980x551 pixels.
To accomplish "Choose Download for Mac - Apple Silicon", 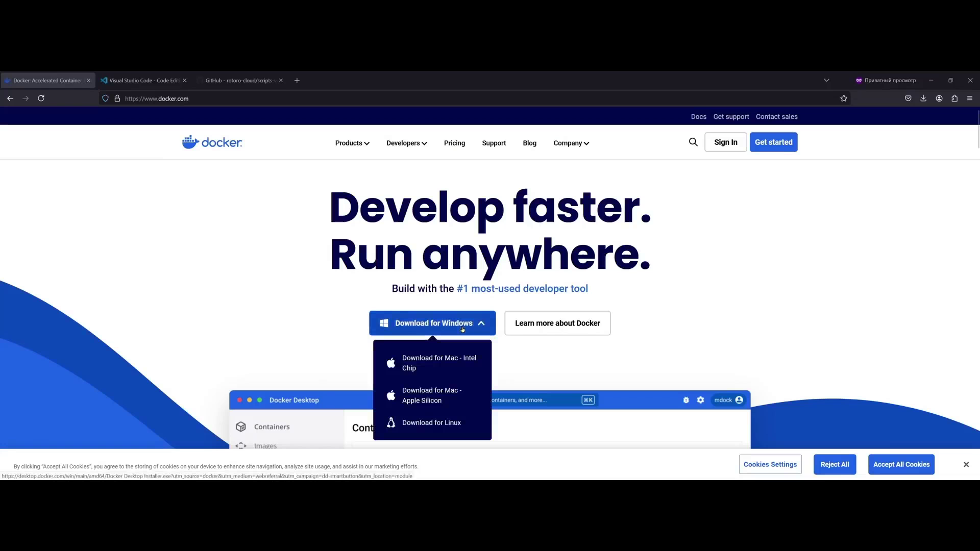I will [432, 395].
